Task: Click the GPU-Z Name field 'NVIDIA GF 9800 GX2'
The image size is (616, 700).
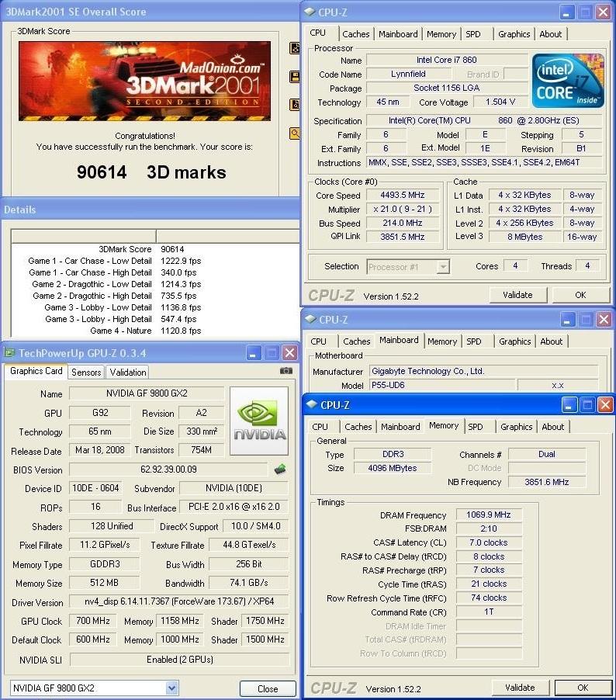Action: click(147, 393)
